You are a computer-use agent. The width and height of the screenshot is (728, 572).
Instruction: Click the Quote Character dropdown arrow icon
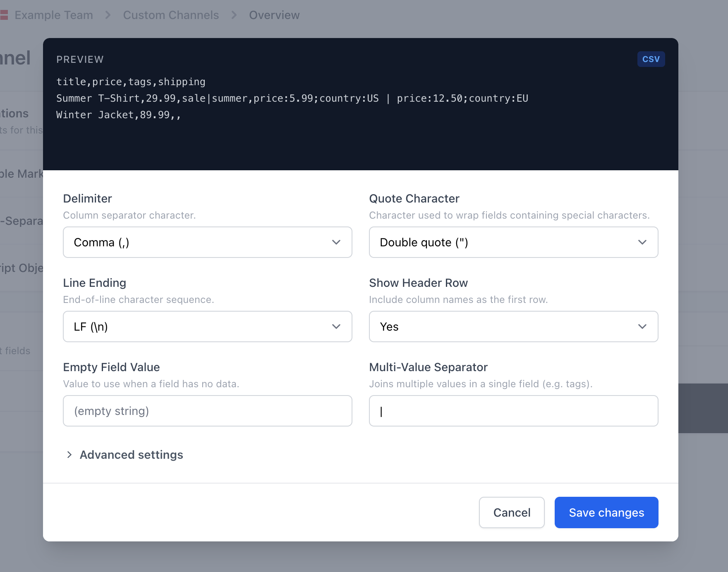[x=642, y=242]
